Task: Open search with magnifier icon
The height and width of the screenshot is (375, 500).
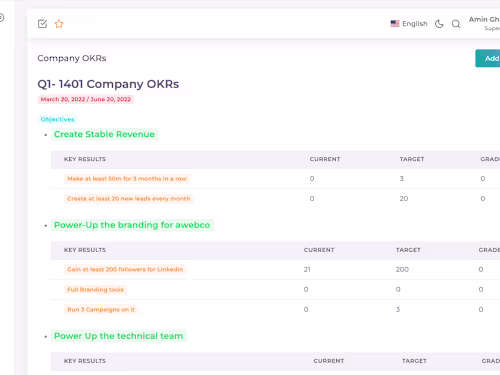Action: coord(456,24)
